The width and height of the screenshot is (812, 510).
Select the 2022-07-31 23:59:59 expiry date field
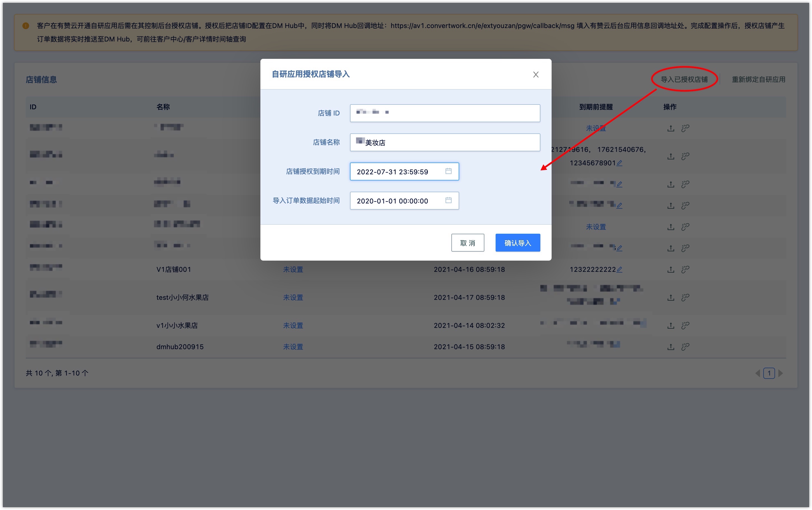click(404, 171)
